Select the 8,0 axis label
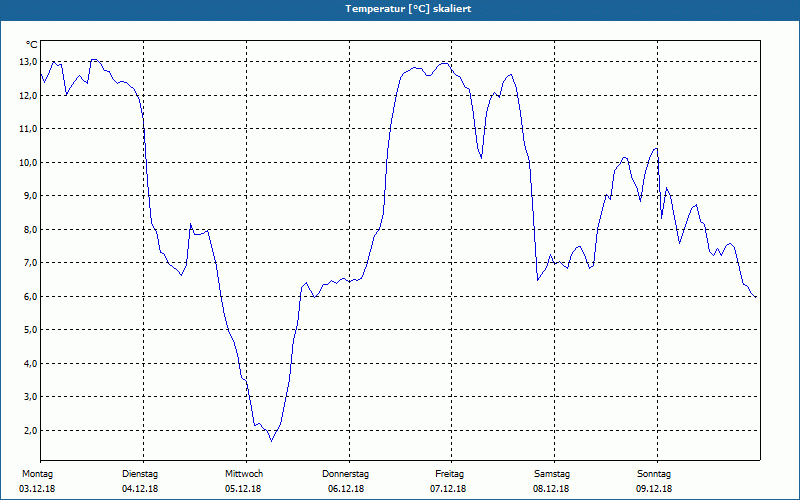Screen dimensions: 800x500 (x=30, y=229)
